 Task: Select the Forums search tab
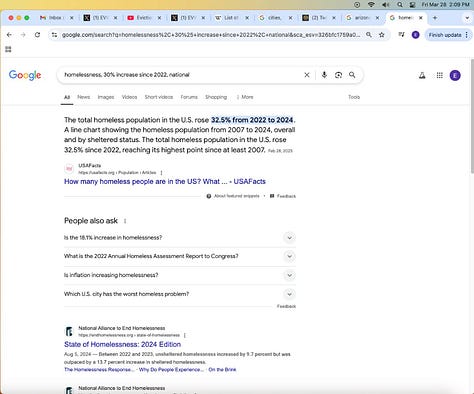click(x=189, y=97)
